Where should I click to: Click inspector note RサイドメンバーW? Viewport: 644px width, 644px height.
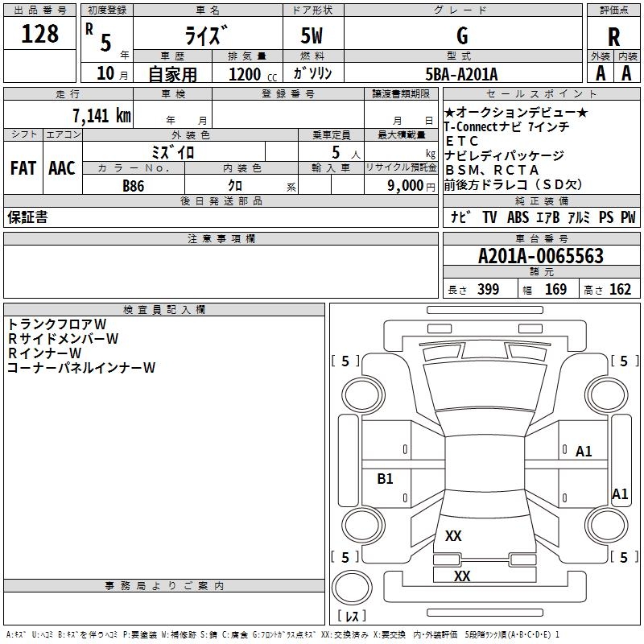pos(64,338)
